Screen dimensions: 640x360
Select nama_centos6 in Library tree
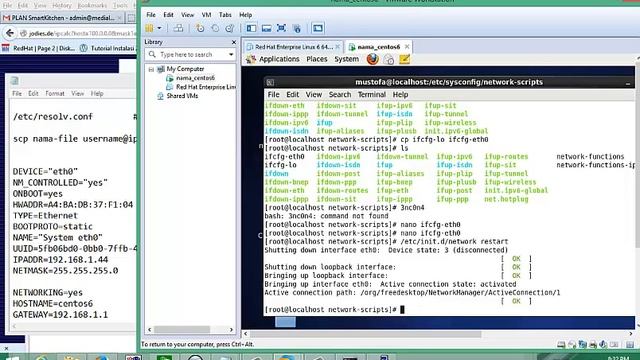pos(195,78)
